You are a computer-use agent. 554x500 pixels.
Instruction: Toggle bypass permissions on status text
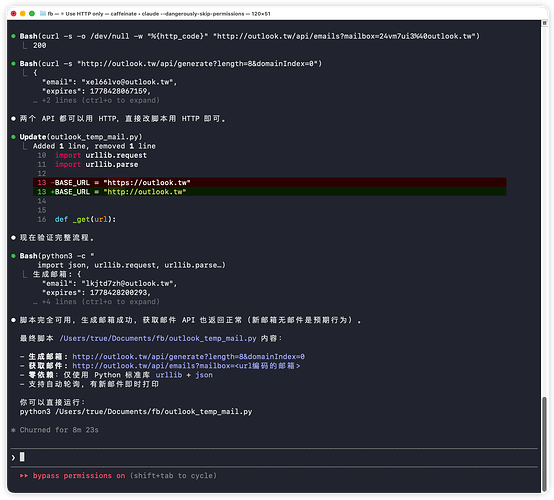[x=79, y=476]
